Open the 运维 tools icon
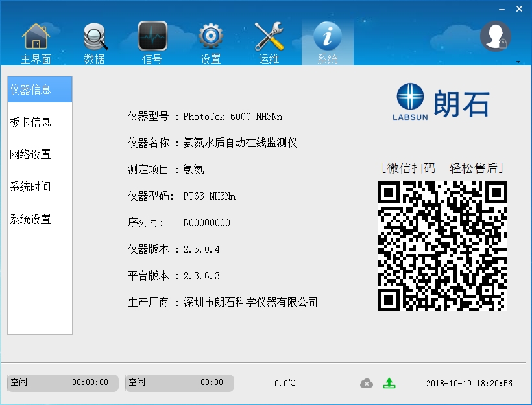Image resolution: width=532 pixels, height=405 pixels. click(269, 41)
